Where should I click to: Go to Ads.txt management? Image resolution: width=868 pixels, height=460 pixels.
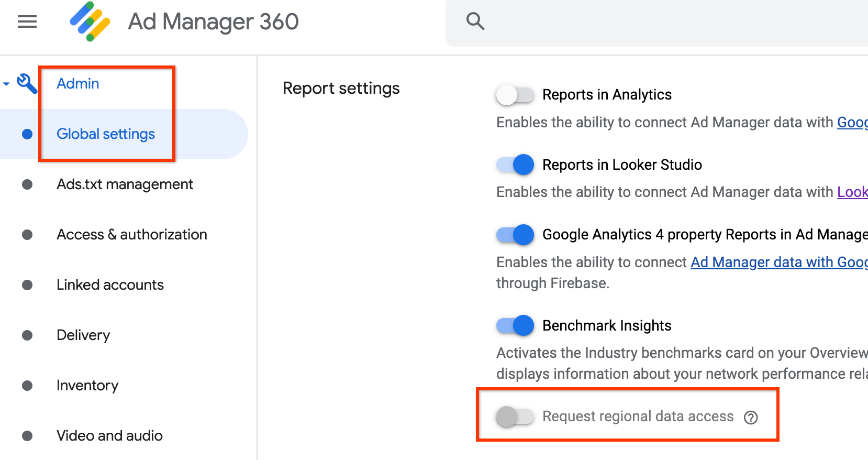point(125,184)
